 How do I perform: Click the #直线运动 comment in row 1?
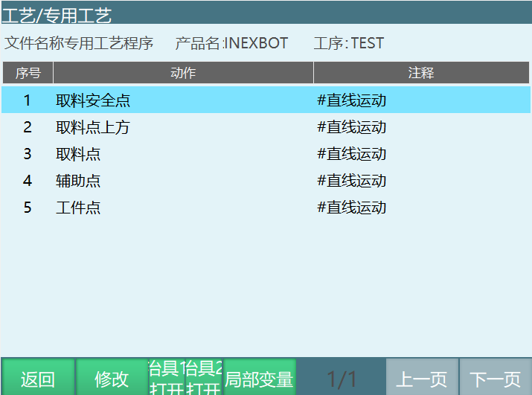tap(352, 100)
